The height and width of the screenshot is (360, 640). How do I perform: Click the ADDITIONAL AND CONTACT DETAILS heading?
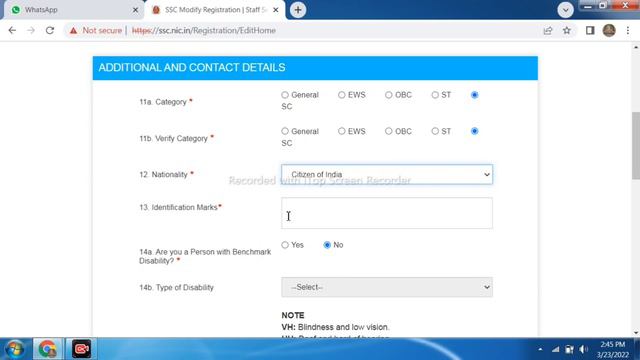[192, 68]
